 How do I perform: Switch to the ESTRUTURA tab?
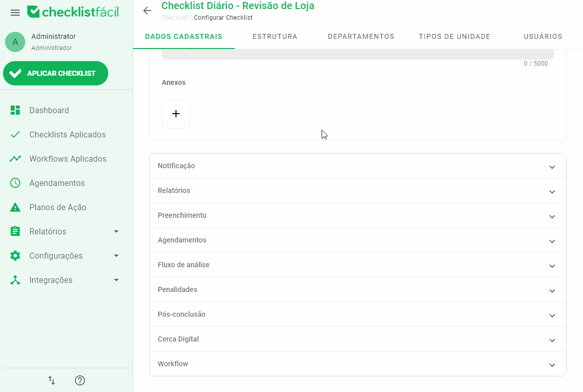point(275,36)
